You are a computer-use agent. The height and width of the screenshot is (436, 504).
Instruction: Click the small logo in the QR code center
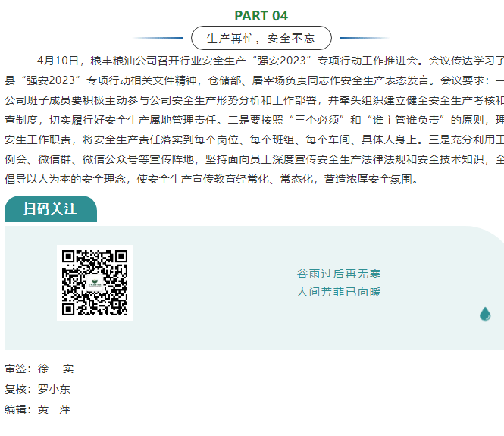95,283
